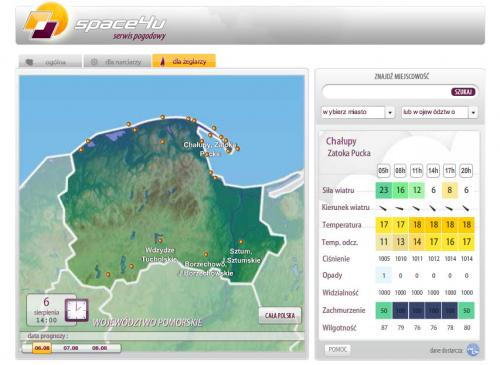Click the dark cloud cover cell at 14h

pyautogui.click(x=433, y=311)
